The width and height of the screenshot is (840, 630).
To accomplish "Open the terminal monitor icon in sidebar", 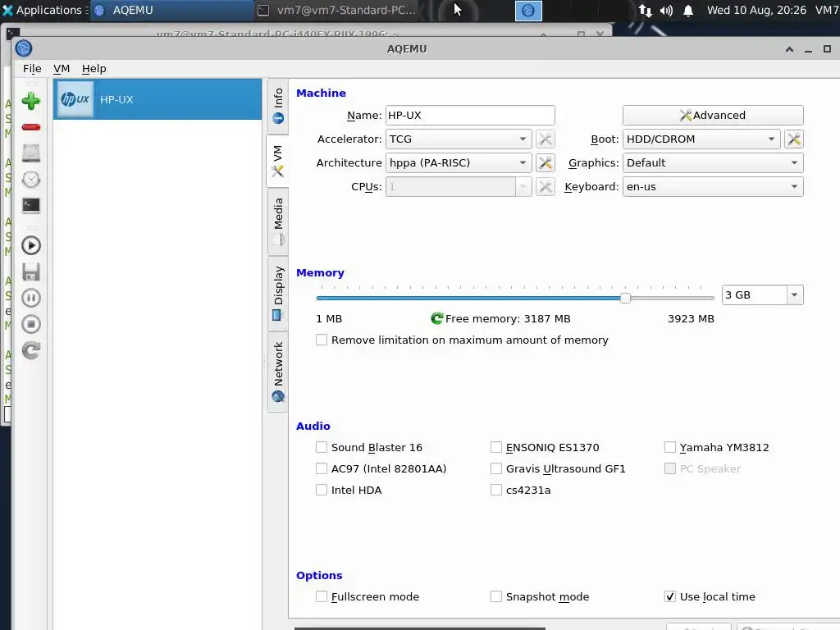I will [x=31, y=205].
